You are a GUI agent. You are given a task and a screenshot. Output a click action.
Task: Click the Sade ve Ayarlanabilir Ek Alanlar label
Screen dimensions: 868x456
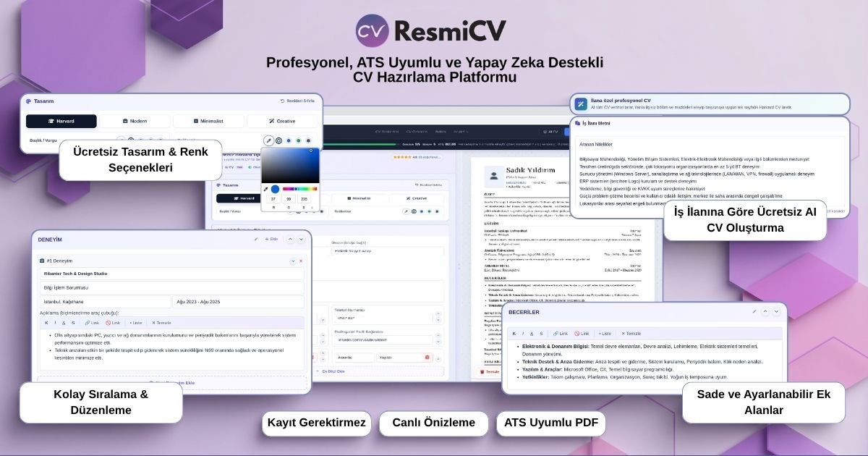763,402
